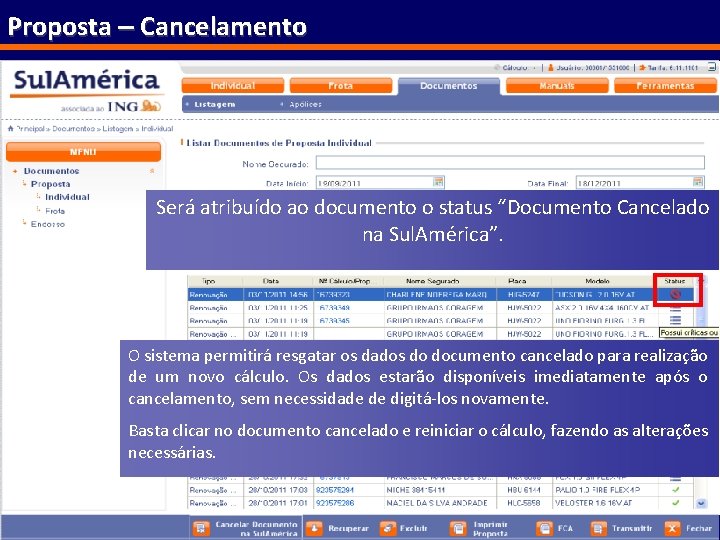The height and width of the screenshot is (540, 720).
Task: Sort by the Data column header
Action: [x=271, y=281]
